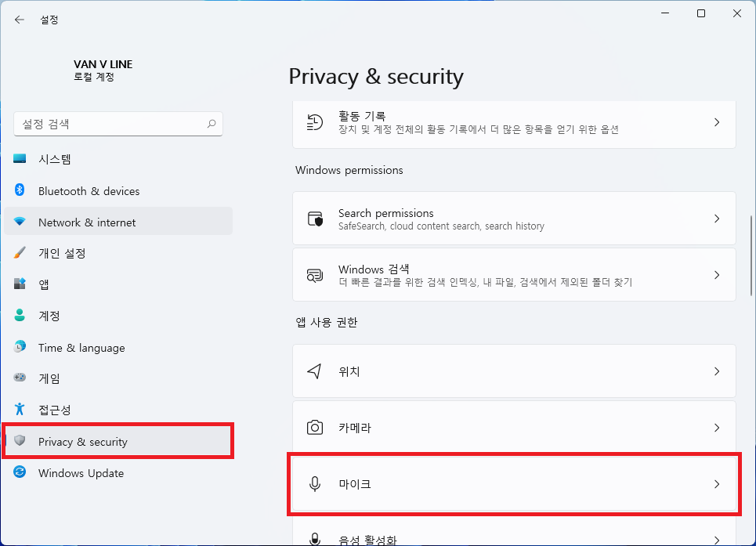Click the 접근성 accessibility figure icon
Screen dimensions: 756x546
pos(20,409)
